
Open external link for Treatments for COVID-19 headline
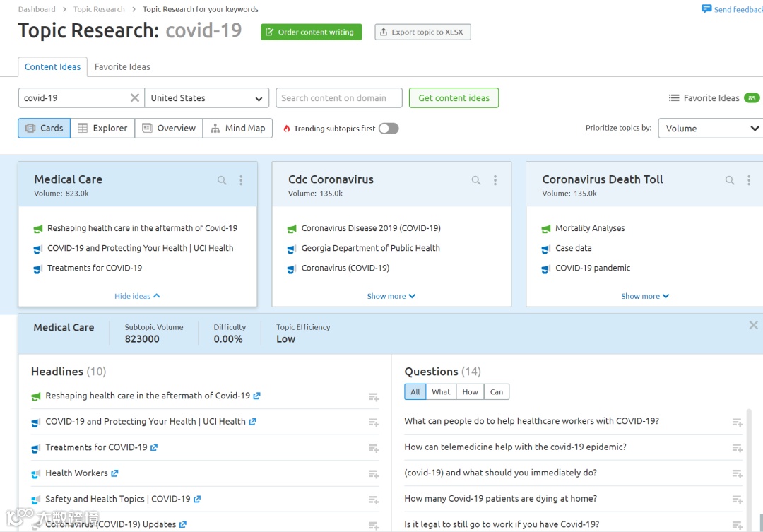tap(154, 447)
